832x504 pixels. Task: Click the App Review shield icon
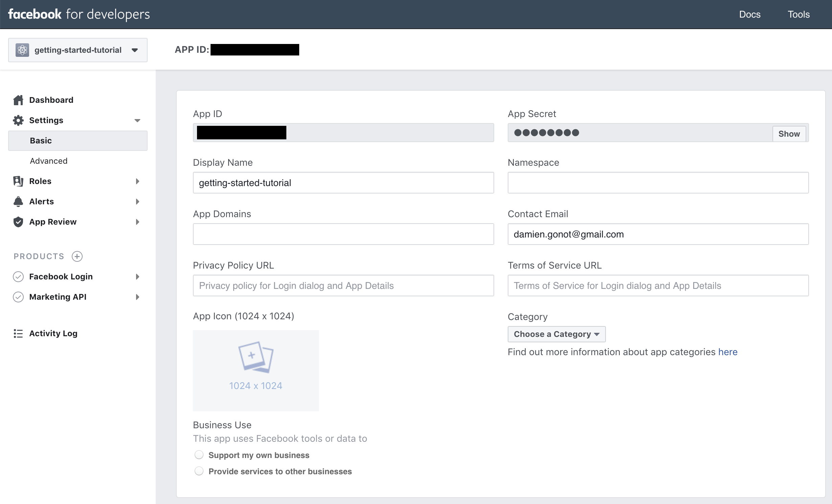tap(18, 222)
